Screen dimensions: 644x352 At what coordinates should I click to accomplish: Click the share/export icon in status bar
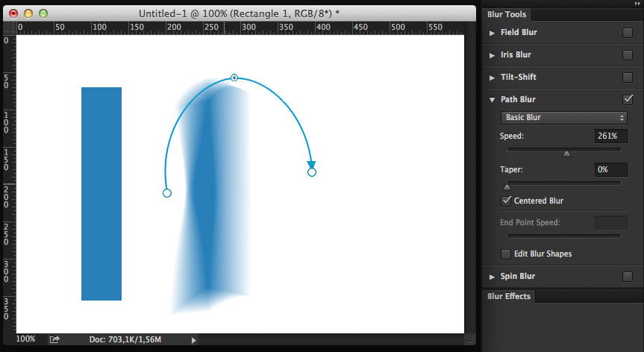pos(54,339)
